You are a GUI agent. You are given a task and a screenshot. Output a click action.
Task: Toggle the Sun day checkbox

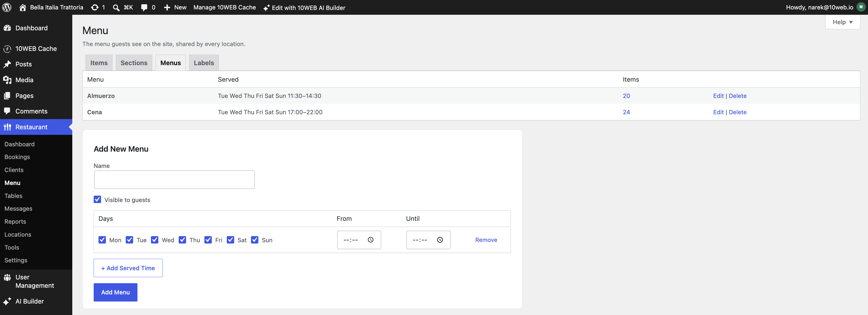click(255, 240)
